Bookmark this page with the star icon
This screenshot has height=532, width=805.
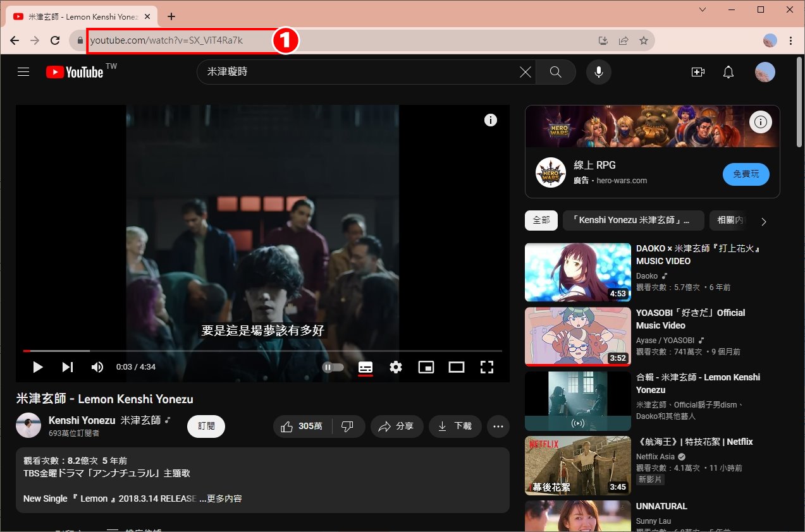coord(644,40)
